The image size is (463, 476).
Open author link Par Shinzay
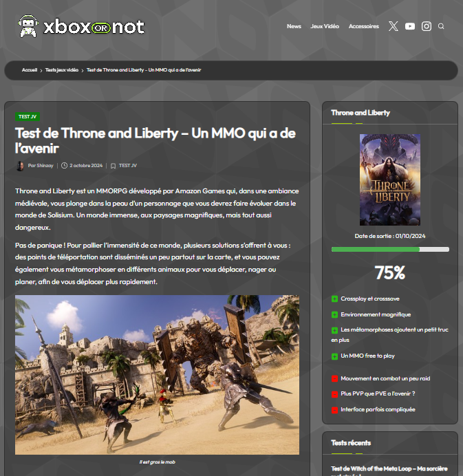coord(41,166)
